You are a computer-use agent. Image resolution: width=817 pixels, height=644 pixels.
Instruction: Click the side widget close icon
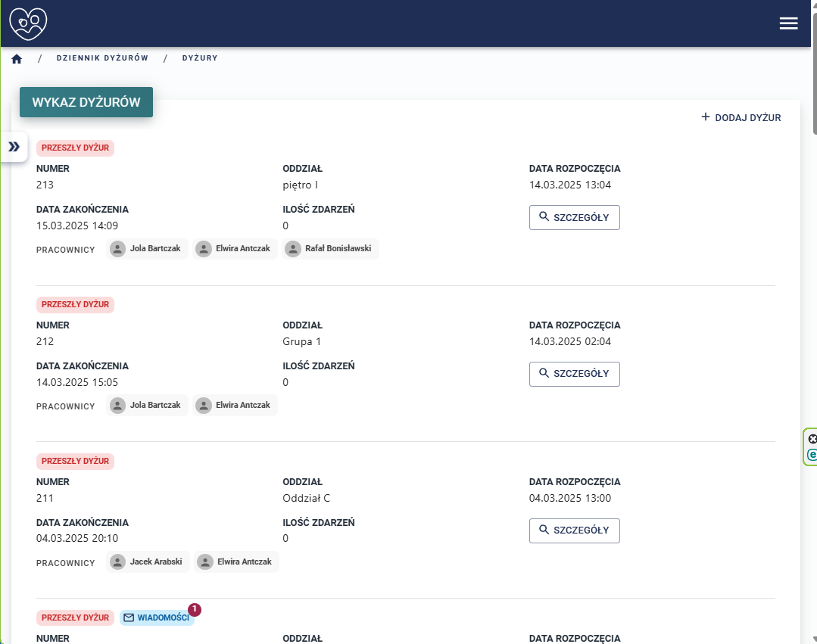tap(812, 439)
